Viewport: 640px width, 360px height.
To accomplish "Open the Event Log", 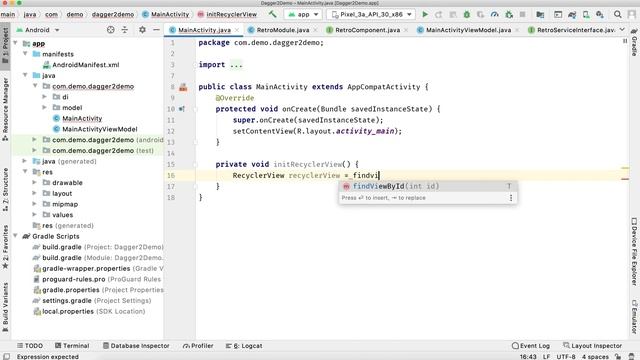I will pos(531,346).
